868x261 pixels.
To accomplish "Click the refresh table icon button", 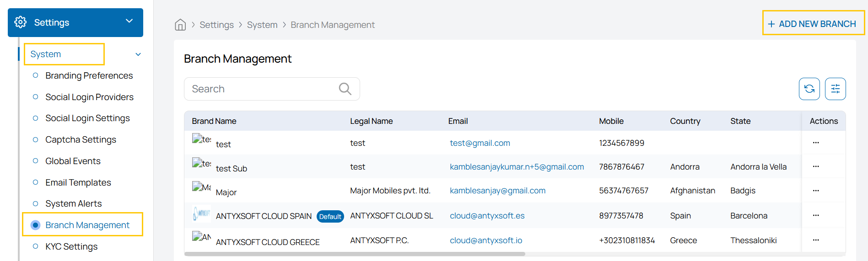I will point(809,89).
